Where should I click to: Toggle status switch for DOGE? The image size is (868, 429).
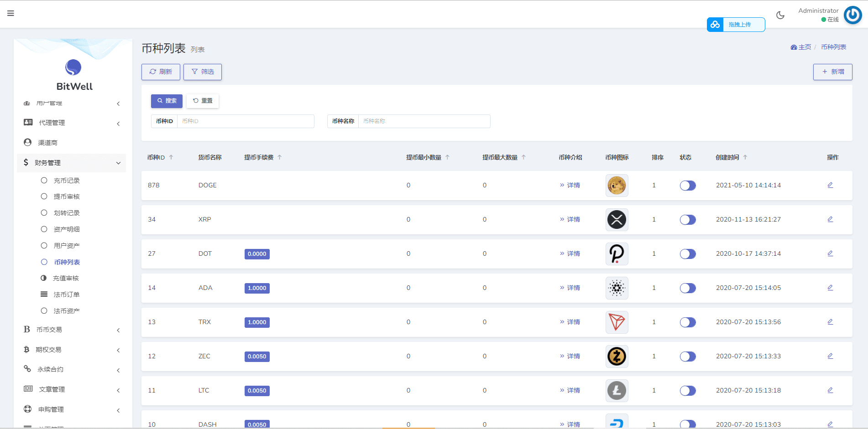pyautogui.click(x=688, y=186)
